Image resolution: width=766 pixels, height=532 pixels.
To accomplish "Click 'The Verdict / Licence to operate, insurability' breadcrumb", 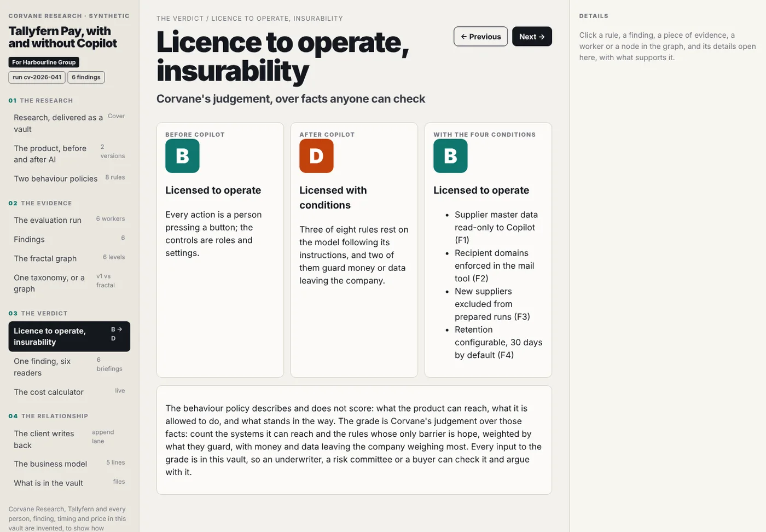I will 249,19.
